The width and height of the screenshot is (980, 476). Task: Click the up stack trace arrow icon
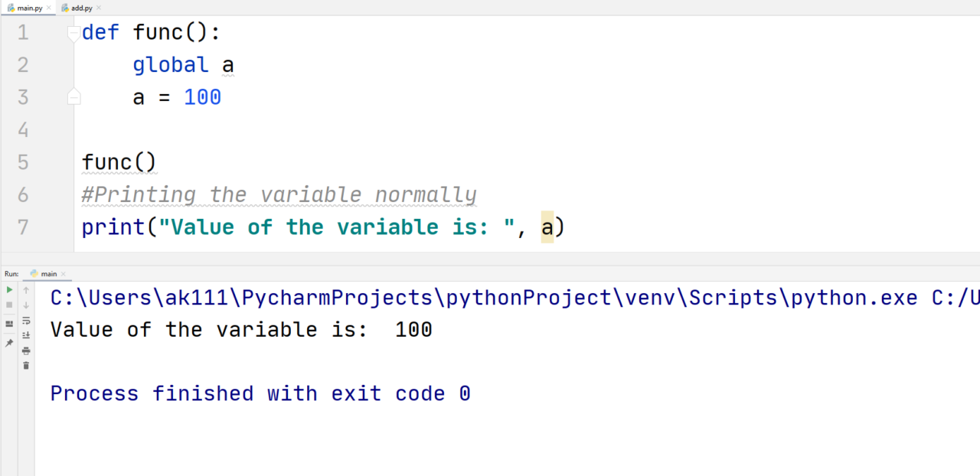click(x=26, y=290)
